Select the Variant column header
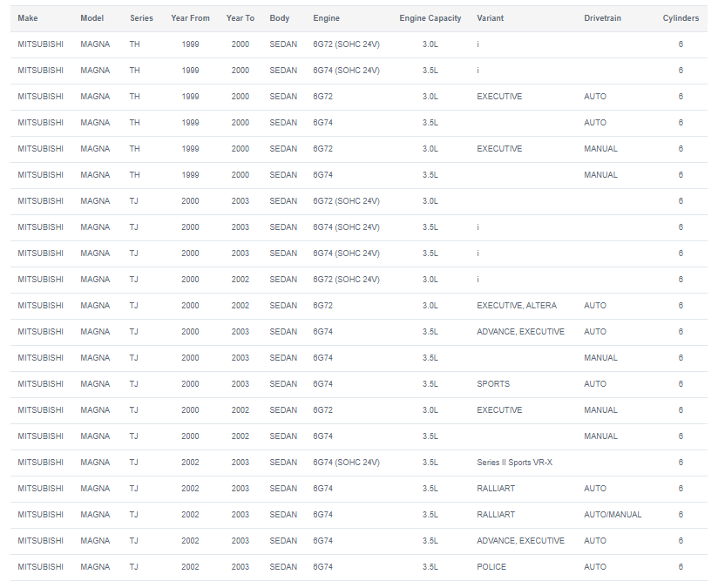 click(490, 18)
